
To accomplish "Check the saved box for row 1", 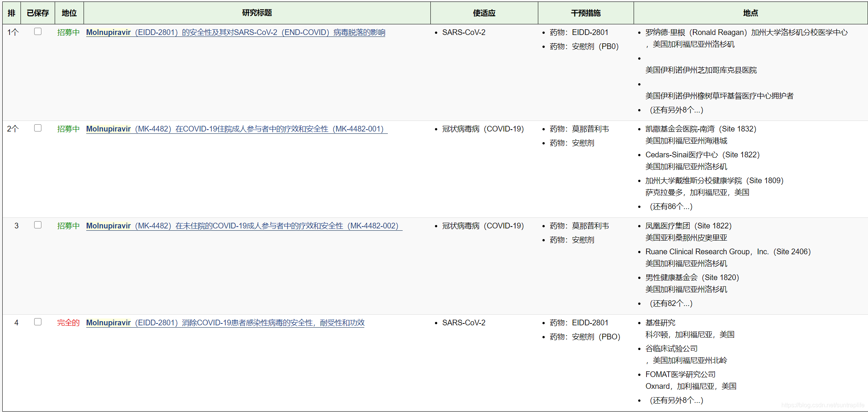I will point(38,32).
